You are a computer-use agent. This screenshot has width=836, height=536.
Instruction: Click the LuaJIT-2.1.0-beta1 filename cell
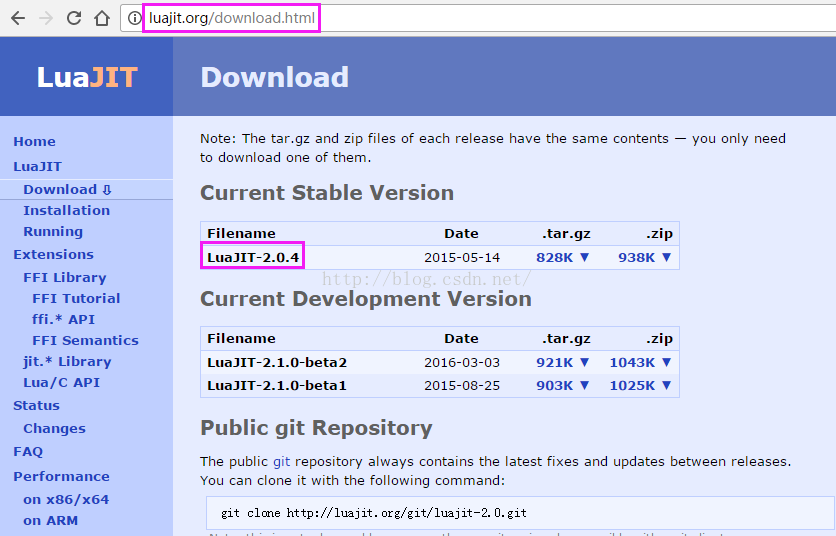click(277, 385)
